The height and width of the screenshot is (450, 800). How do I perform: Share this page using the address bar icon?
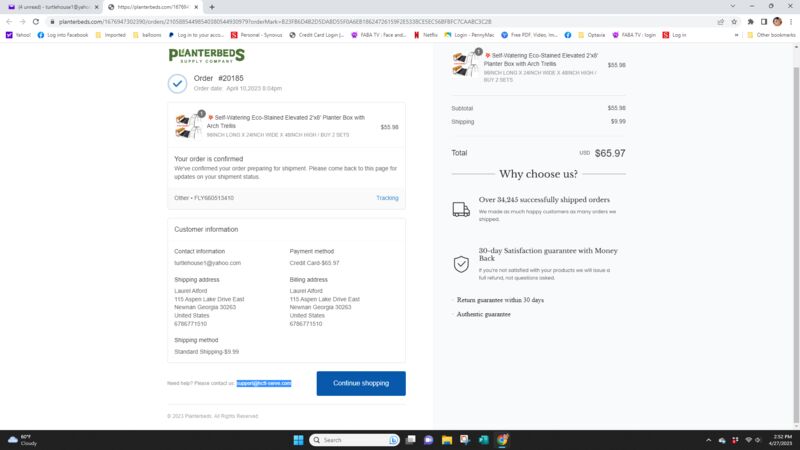click(720, 22)
